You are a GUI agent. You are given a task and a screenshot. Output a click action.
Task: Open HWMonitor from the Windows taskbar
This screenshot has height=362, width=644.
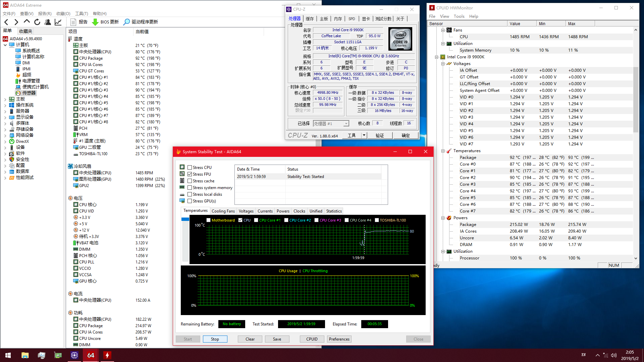click(107, 355)
